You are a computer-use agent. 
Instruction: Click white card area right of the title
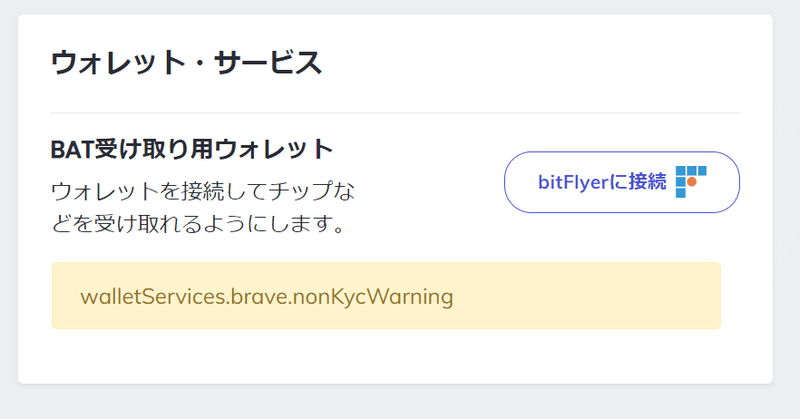(536, 63)
